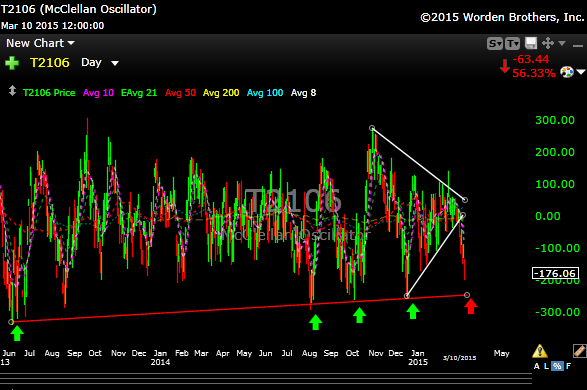Click the Day time frame label

[91, 62]
